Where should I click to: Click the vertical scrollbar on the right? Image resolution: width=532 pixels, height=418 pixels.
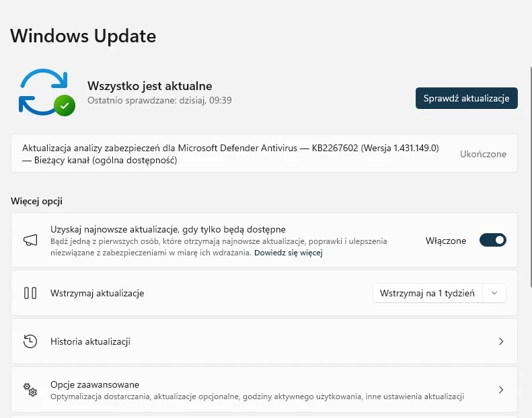point(531,176)
